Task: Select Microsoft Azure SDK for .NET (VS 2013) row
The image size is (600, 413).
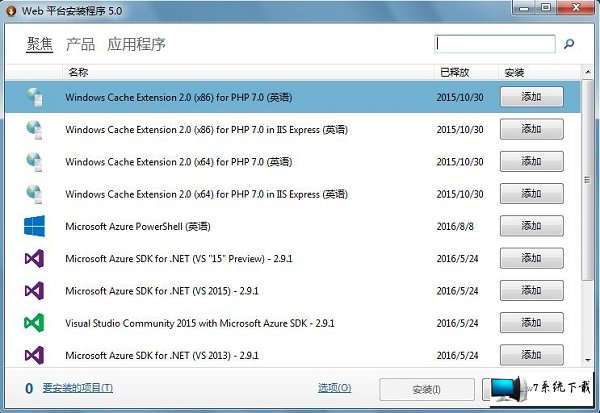Action: click(293, 355)
